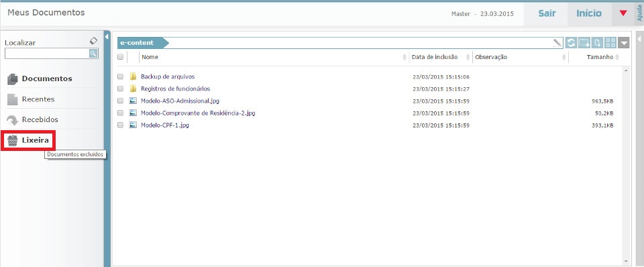Click the Sair logout button
644x267 pixels.
click(x=547, y=13)
